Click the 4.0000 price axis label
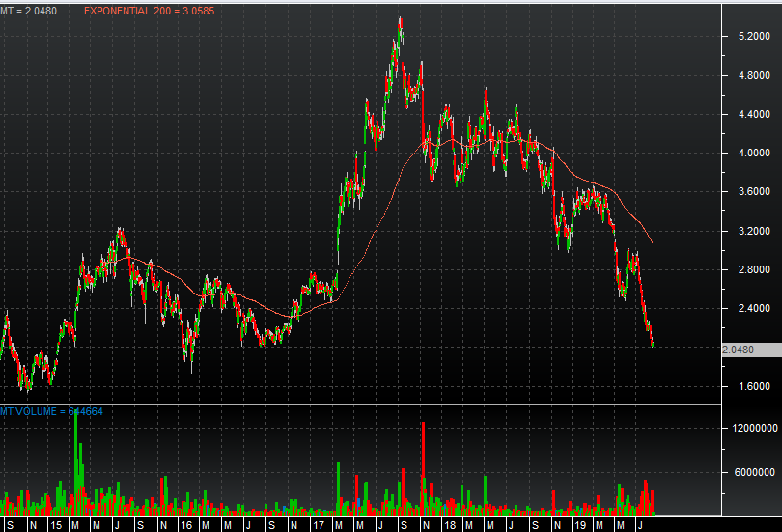The height and width of the screenshot is (532, 782). (754, 154)
